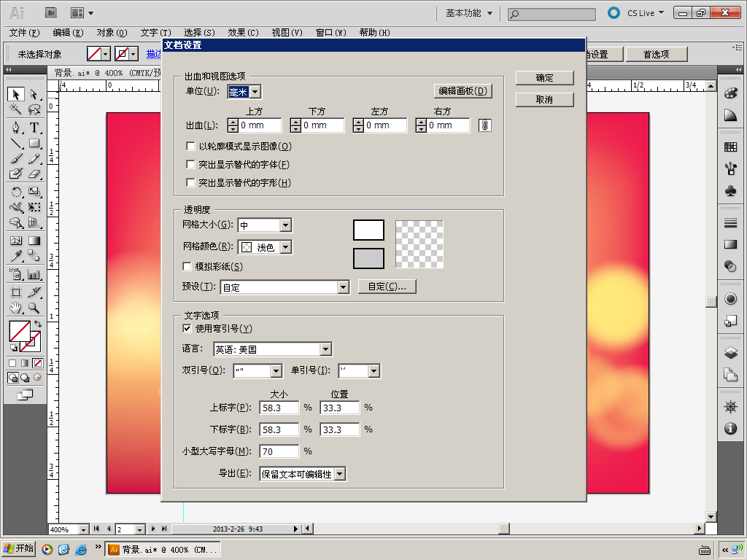
Task: Open the units dropdown showing 毫米
Action: tap(244, 91)
